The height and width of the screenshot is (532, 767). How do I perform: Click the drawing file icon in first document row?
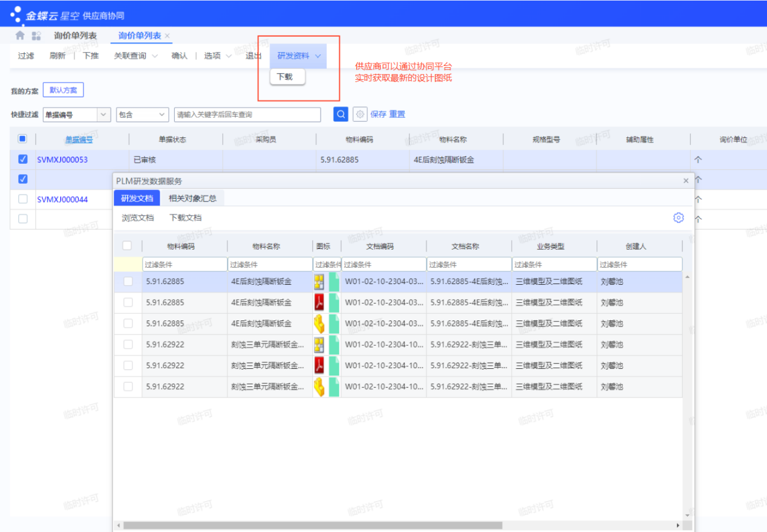pyautogui.click(x=319, y=282)
